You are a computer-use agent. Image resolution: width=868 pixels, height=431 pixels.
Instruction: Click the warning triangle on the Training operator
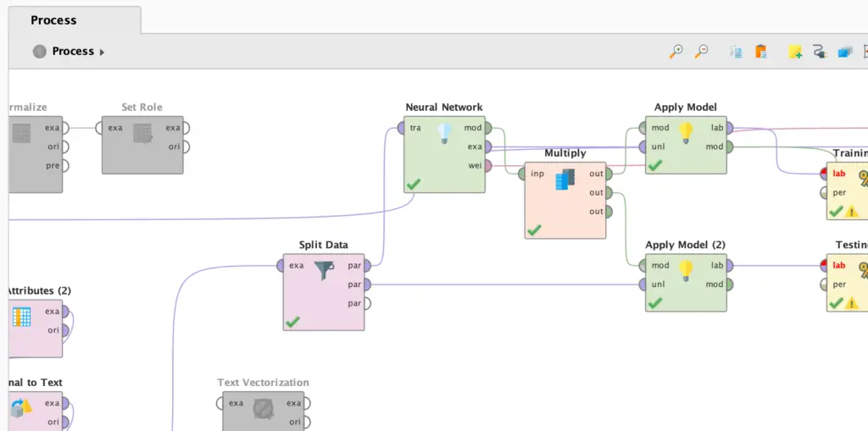coord(852,212)
